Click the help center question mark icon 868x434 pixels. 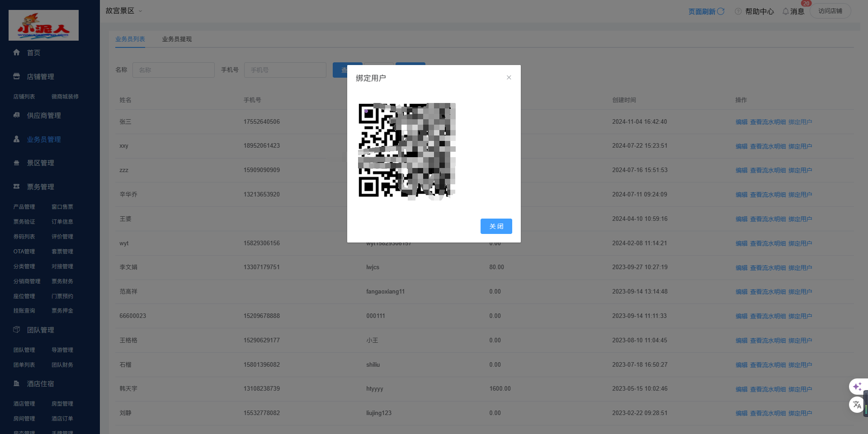pos(738,11)
